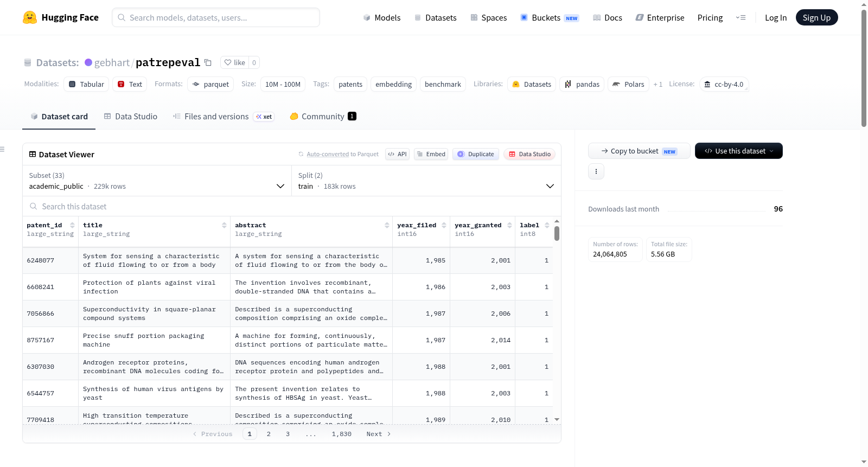Click the Embed button
Image resolution: width=868 pixels, height=467 pixels.
pyautogui.click(x=431, y=154)
